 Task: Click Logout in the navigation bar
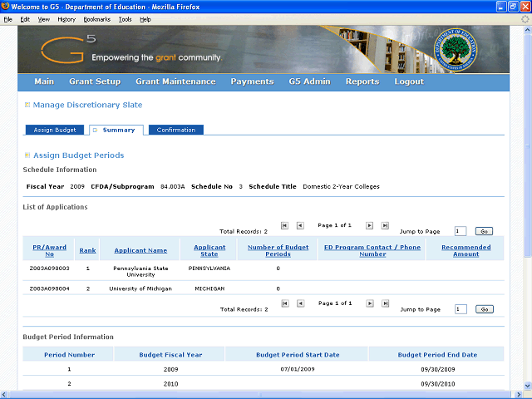pyautogui.click(x=409, y=81)
